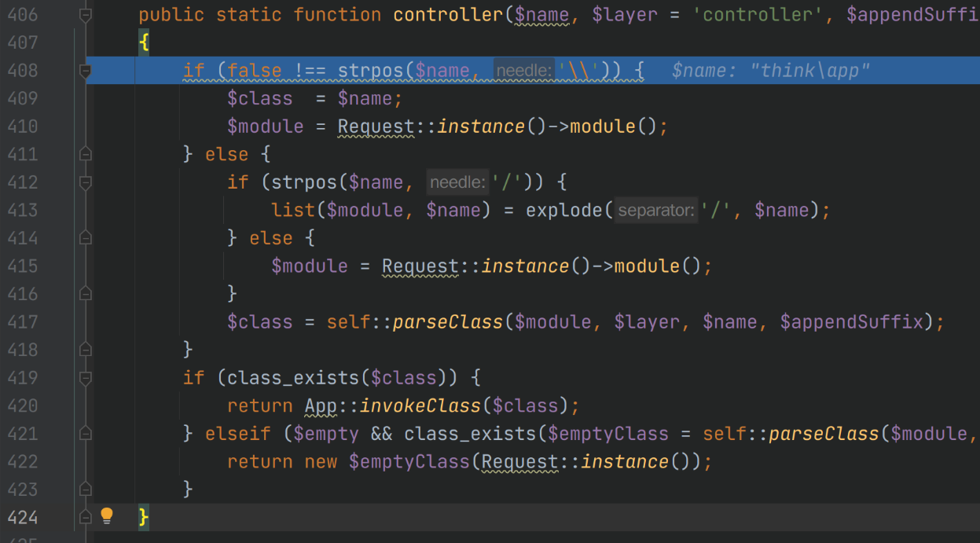Screen dimensions: 980x543
Task: Toggle the fold end marker on line 416
Action: pos(86,294)
